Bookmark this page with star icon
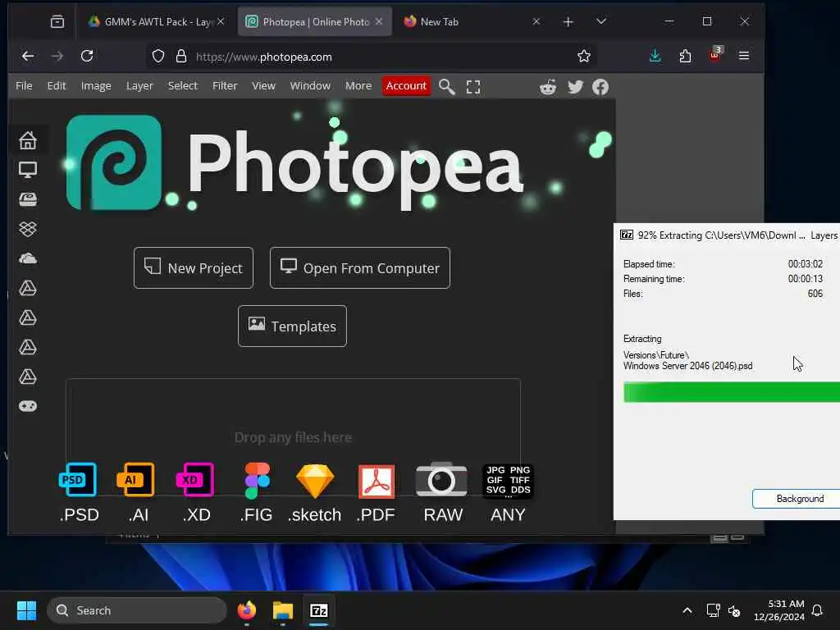This screenshot has height=630, width=840. point(584,56)
